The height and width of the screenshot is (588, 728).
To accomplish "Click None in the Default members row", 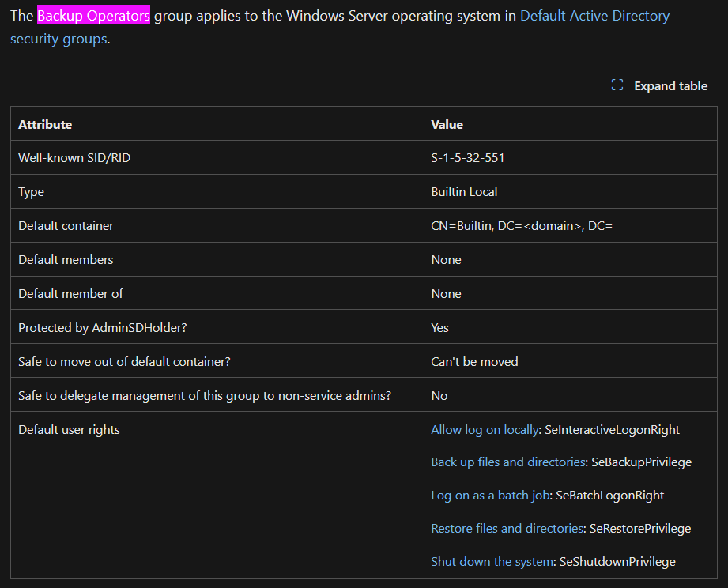I will (x=446, y=259).
